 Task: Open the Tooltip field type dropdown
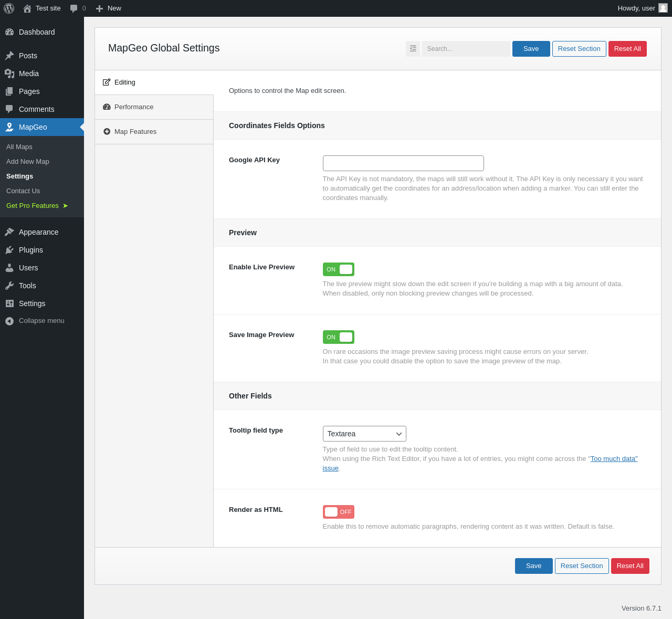click(364, 434)
